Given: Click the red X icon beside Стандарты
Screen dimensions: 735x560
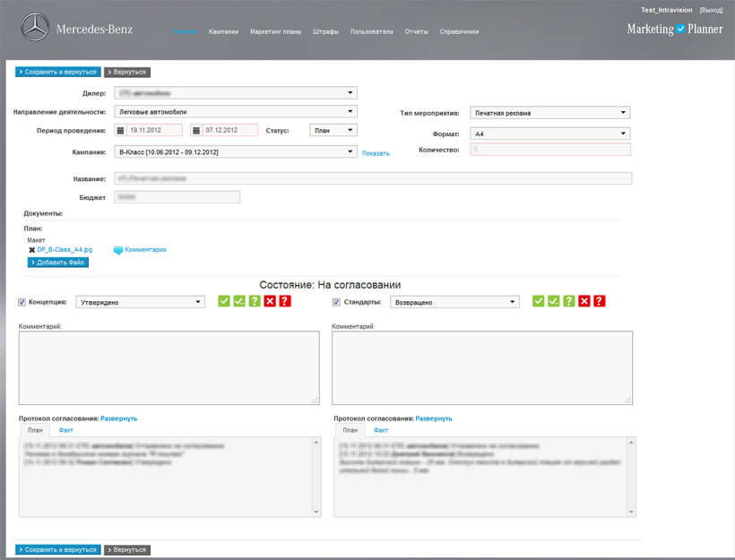Looking at the screenshot, I should tap(584, 301).
